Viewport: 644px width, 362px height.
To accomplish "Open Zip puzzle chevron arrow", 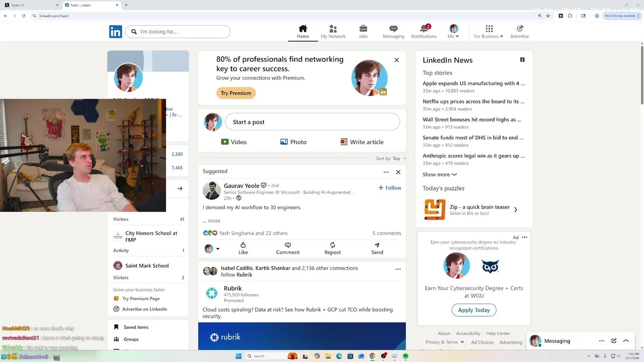I will tap(515, 210).
